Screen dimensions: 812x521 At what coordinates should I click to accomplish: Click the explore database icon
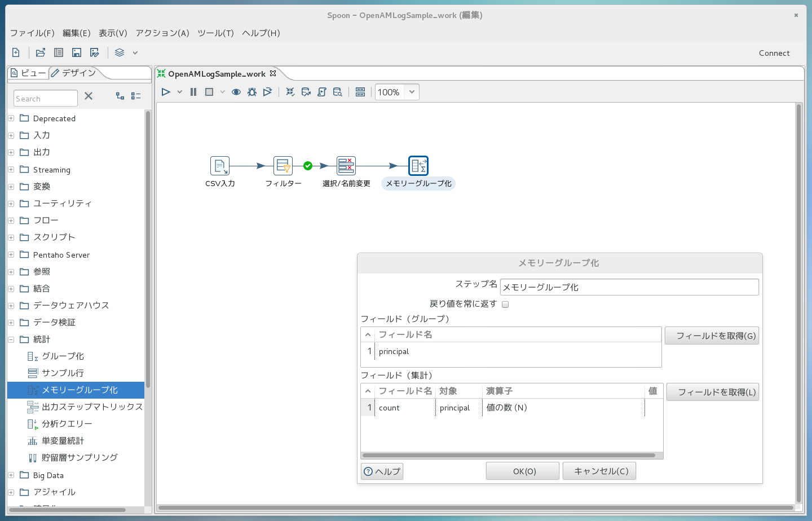[338, 92]
